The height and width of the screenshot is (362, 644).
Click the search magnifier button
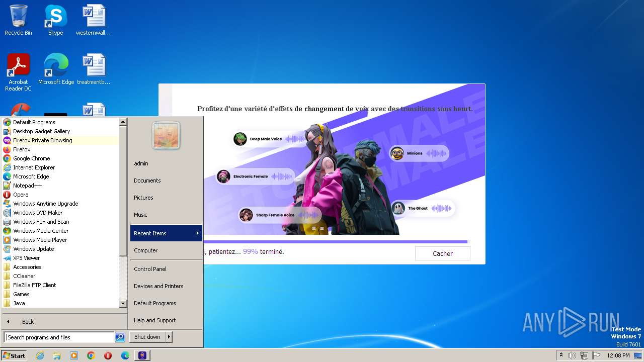click(x=120, y=337)
